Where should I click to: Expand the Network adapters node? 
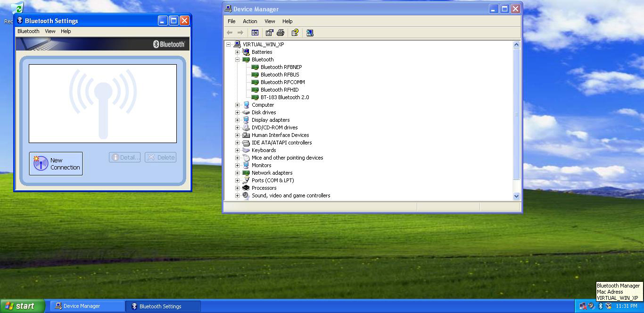coord(238,173)
